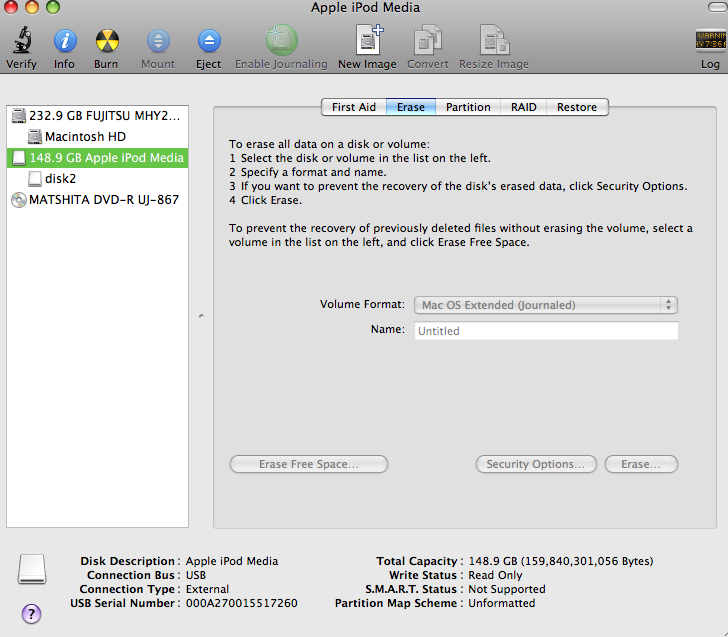728x637 pixels.
Task: Click the Mount toolbar icon
Action: (x=158, y=41)
